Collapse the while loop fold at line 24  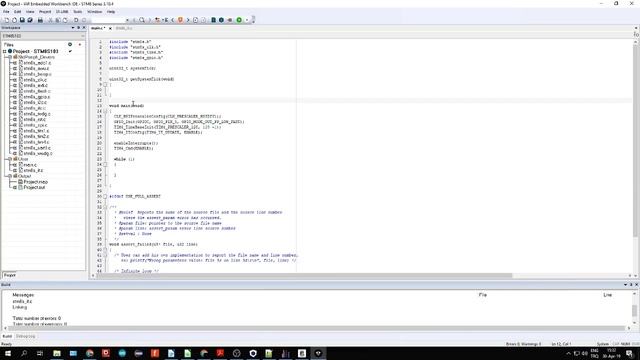(x=105, y=164)
